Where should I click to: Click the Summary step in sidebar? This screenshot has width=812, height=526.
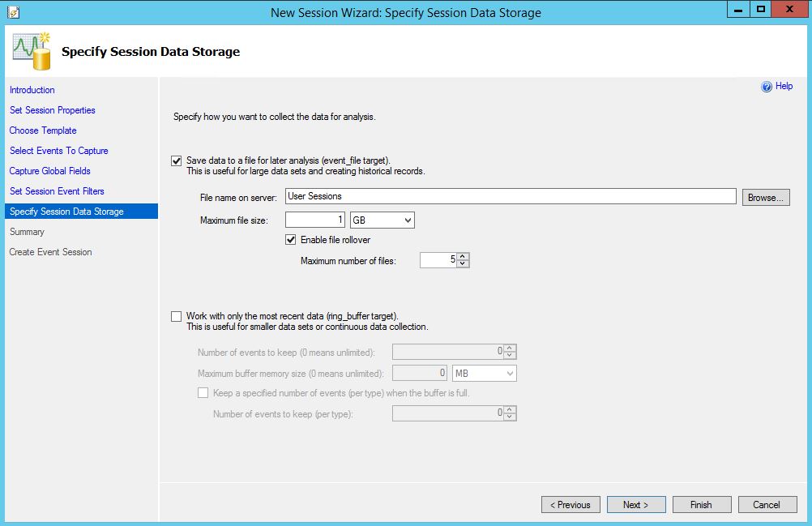(27, 232)
